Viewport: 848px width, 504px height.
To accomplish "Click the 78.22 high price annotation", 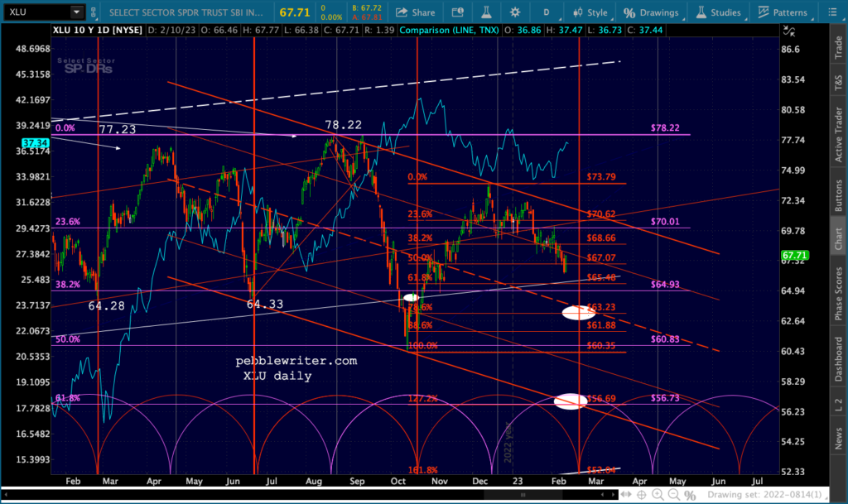I will 343,125.
